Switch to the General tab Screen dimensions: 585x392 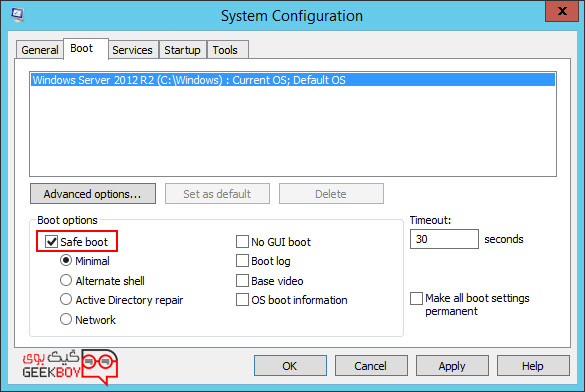tap(40, 50)
